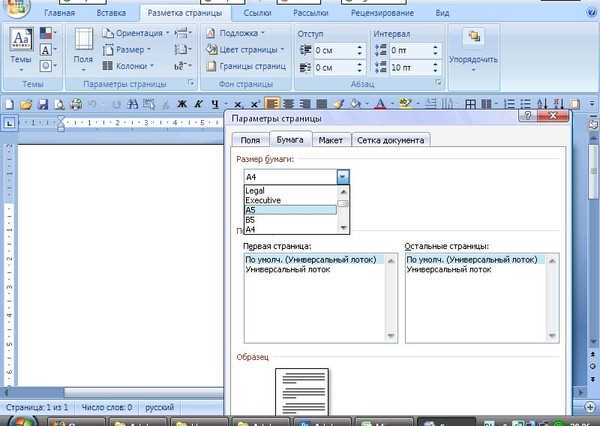Viewport: 600px width, 426px height.
Task: Open the Темы themes gallery icon
Action: (x=21, y=49)
